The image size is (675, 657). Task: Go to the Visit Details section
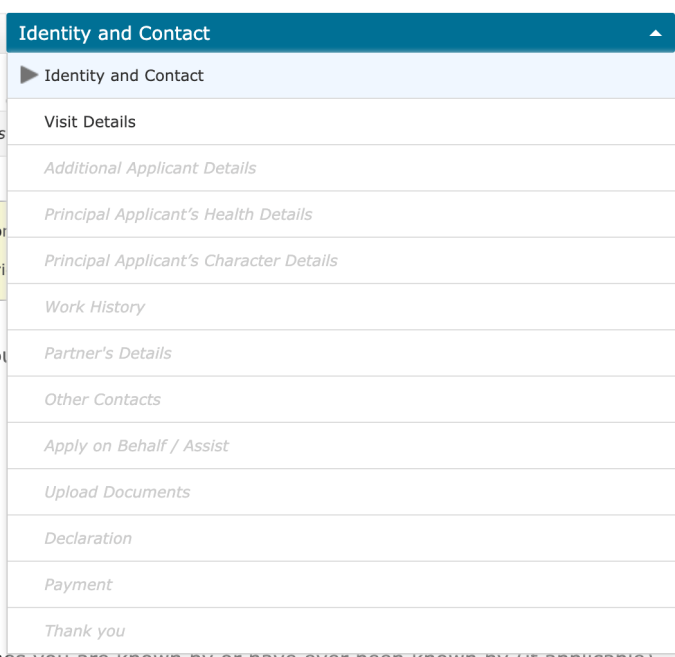(x=90, y=122)
